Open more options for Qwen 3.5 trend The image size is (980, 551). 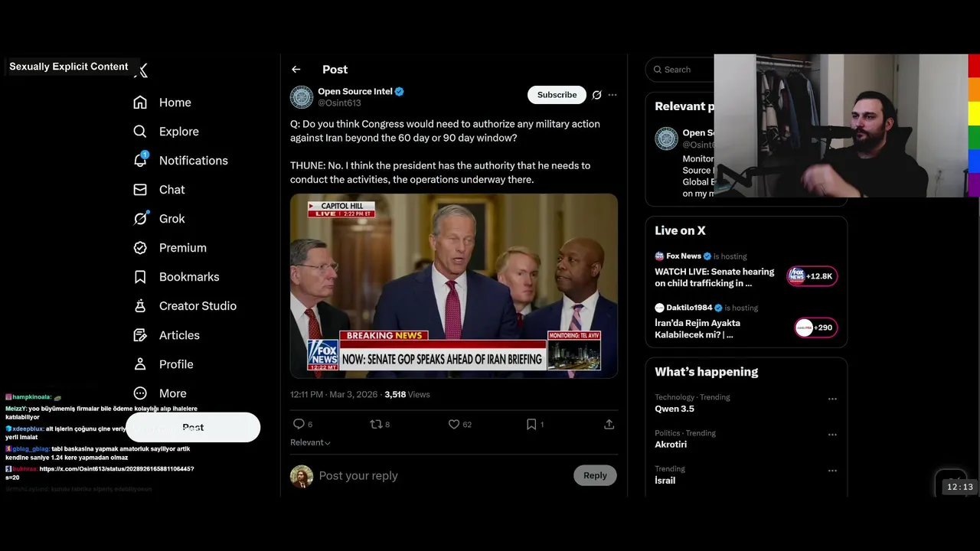tap(832, 399)
